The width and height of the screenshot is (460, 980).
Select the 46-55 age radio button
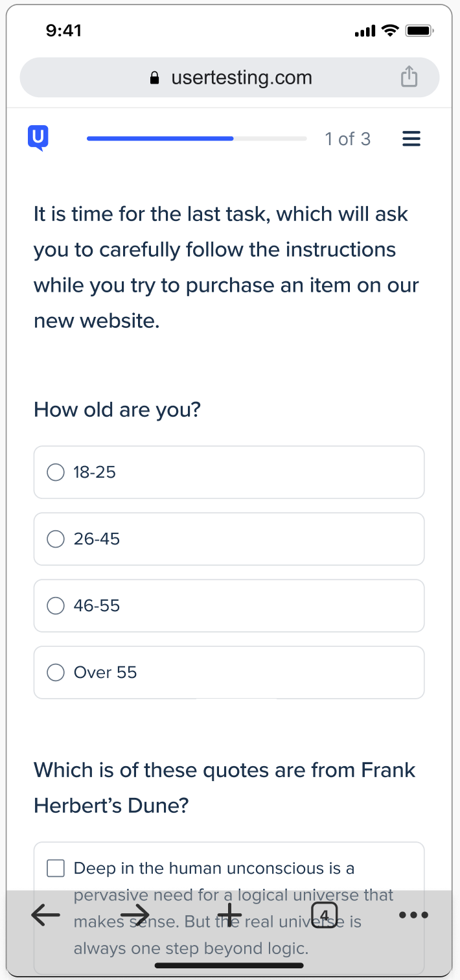tap(56, 606)
